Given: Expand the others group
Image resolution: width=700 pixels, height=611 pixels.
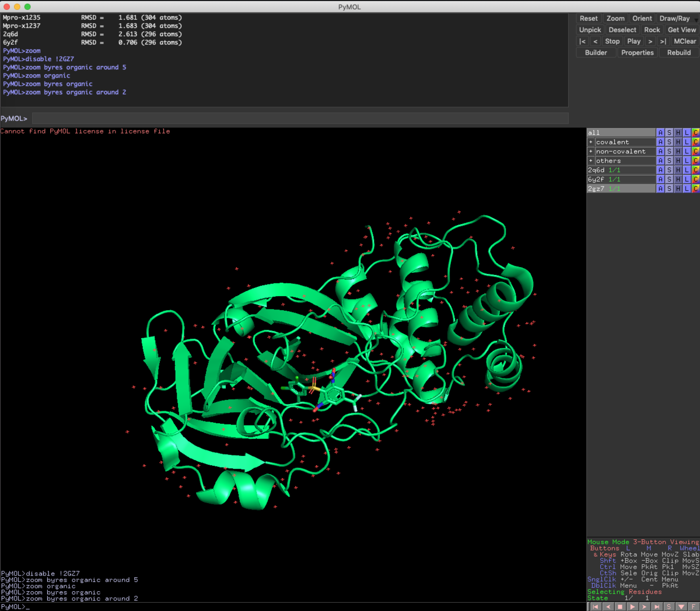Looking at the screenshot, I should (590, 161).
